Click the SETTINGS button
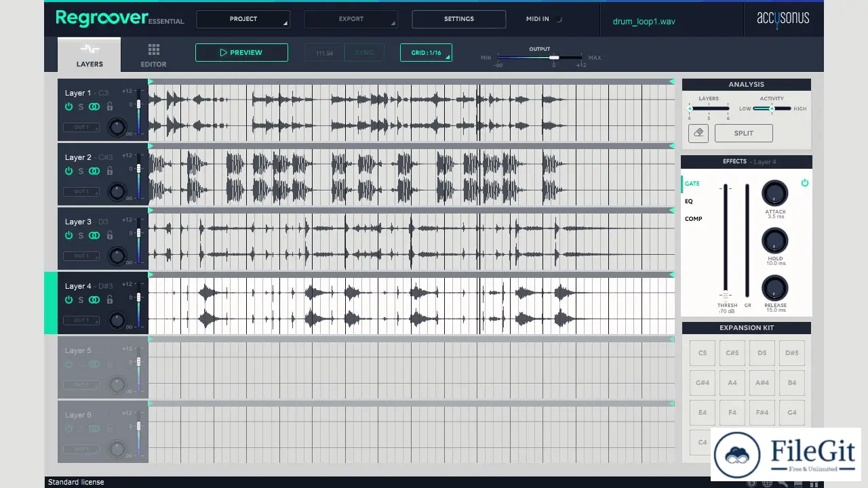Viewport: 868px width, 488px height. tap(459, 19)
